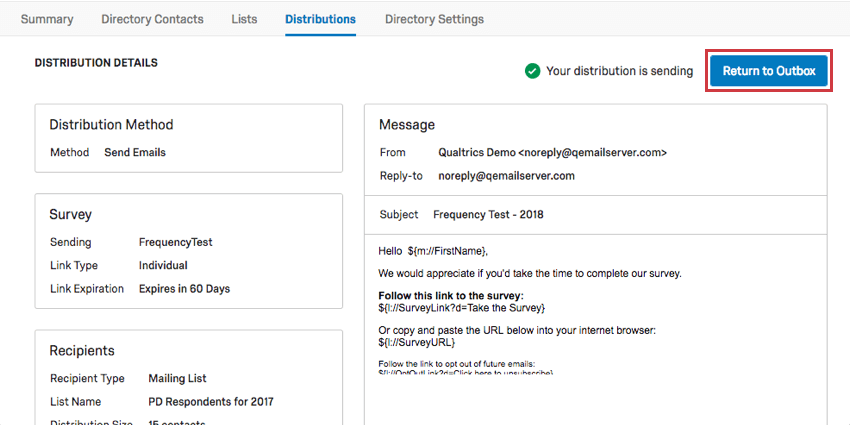Click the Individual link type value
Image resolution: width=850 pixels, height=425 pixels.
point(163,266)
